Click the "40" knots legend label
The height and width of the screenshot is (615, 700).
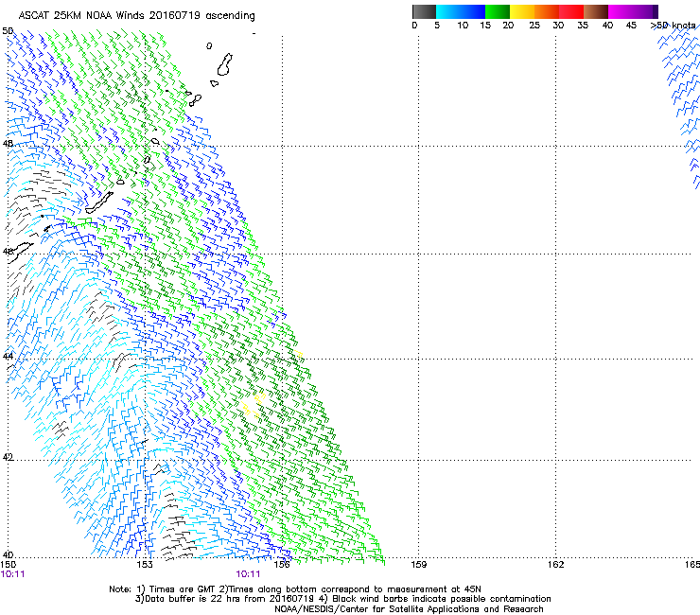point(607,26)
